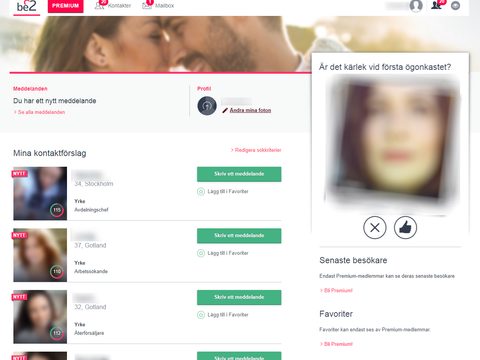Click the large blurred first-glance photo
The image size is (480, 360).
tap(393, 142)
